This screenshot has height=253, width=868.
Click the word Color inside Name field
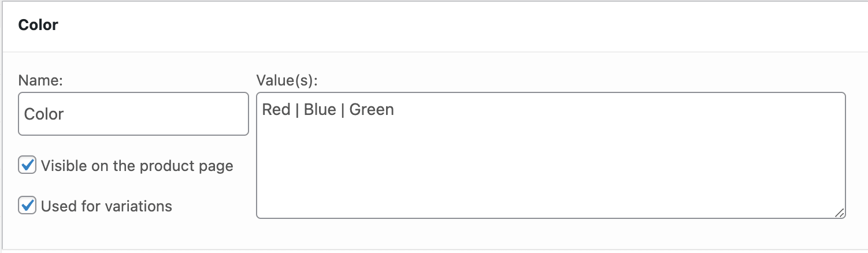(x=44, y=114)
